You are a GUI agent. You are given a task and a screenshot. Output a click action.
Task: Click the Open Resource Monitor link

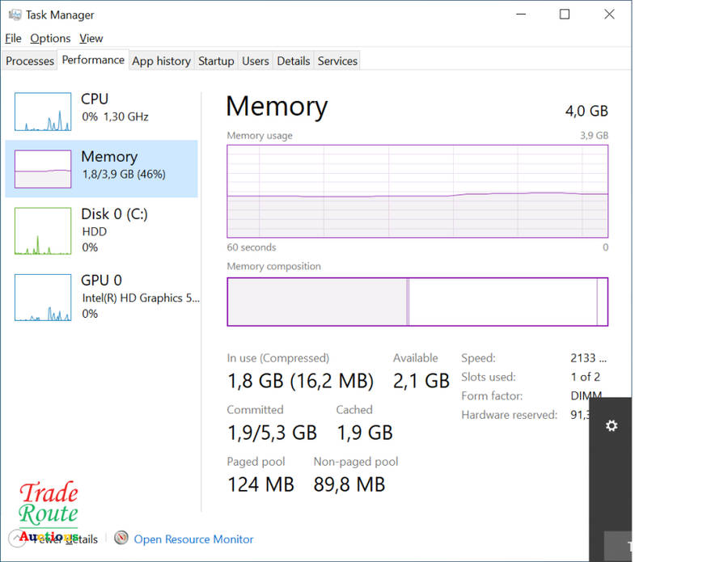(193, 539)
